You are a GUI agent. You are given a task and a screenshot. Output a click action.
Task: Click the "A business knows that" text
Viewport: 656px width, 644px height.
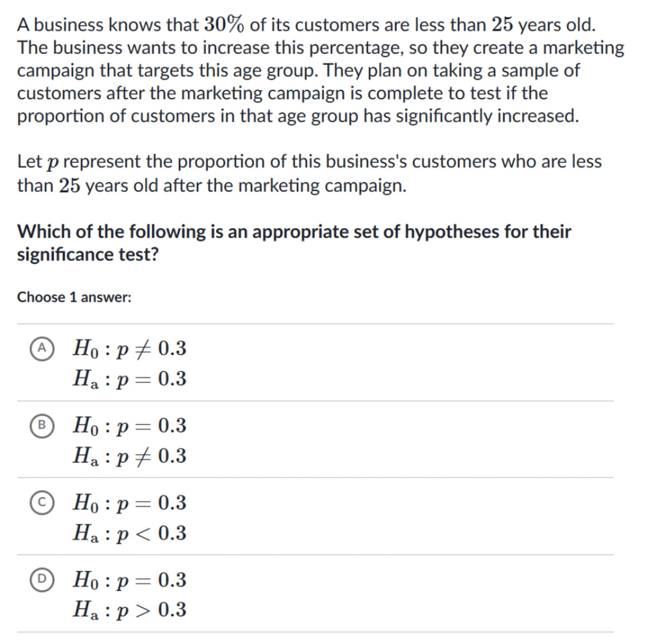click(108, 25)
